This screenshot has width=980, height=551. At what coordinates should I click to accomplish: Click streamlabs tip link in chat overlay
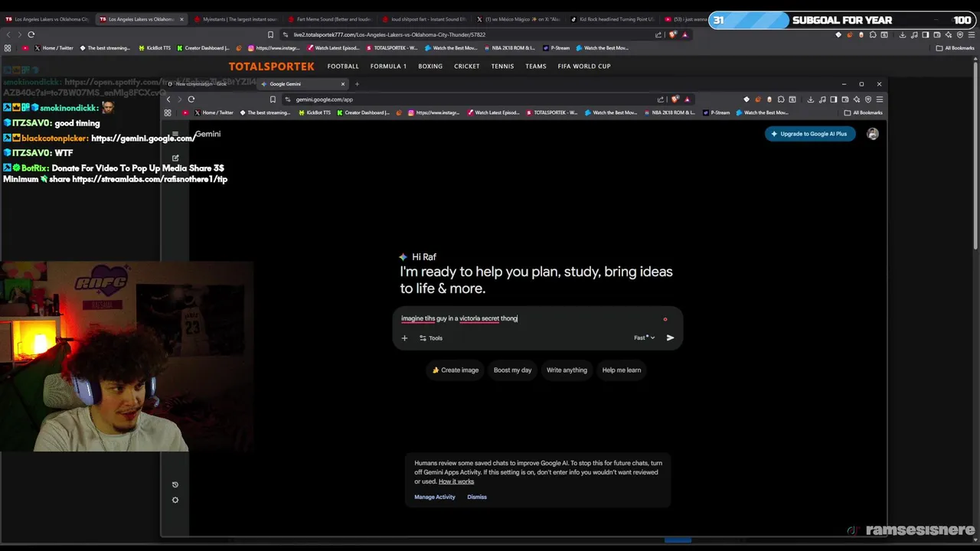(x=150, y=179)
